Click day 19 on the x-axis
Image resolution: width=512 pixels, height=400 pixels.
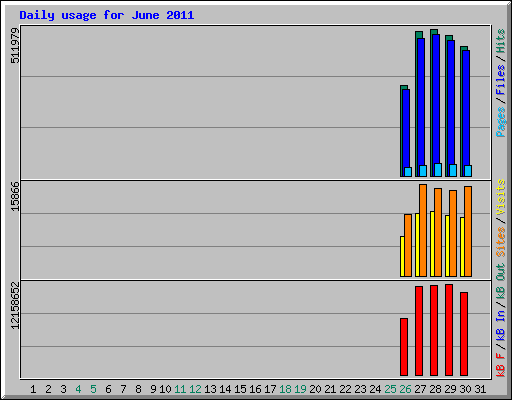(x=300, y=389)
